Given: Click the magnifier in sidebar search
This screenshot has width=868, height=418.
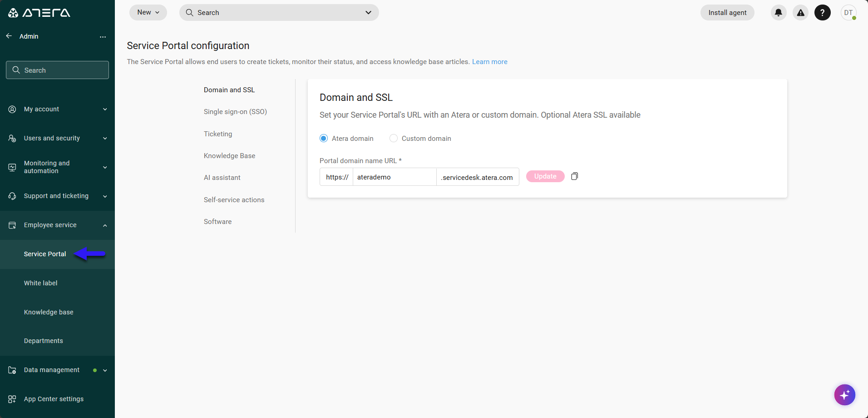Looking at the screenshot, I should pyautogui.click(x=16, y=70).
